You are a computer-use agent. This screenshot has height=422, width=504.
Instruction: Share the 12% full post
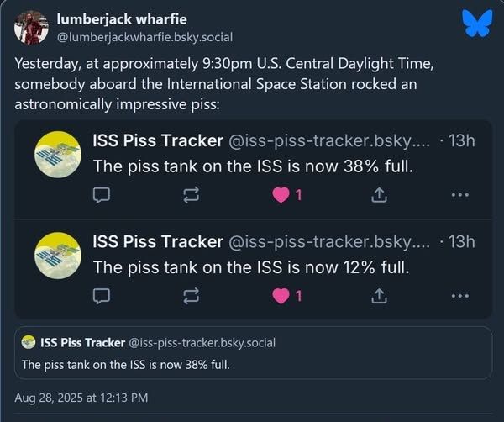coord(379,295)
